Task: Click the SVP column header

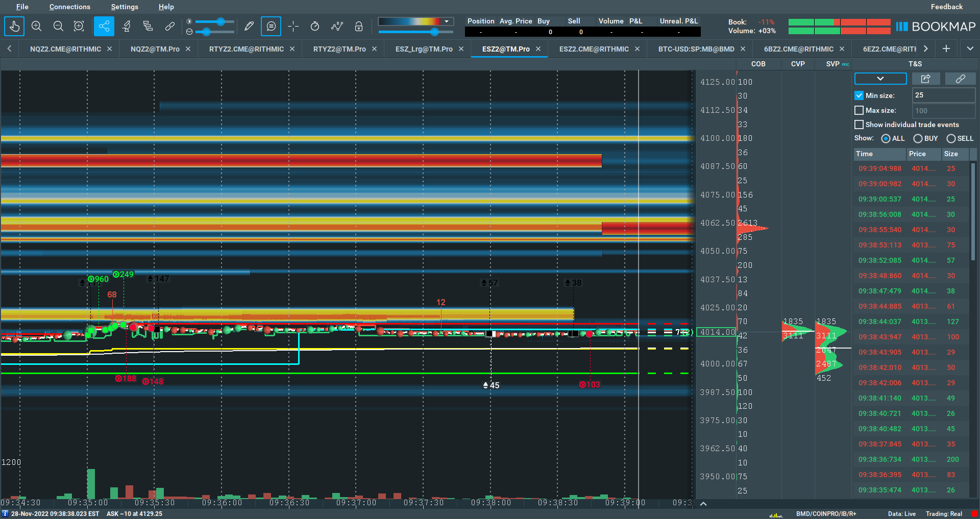Action: (x=833, y=64)
